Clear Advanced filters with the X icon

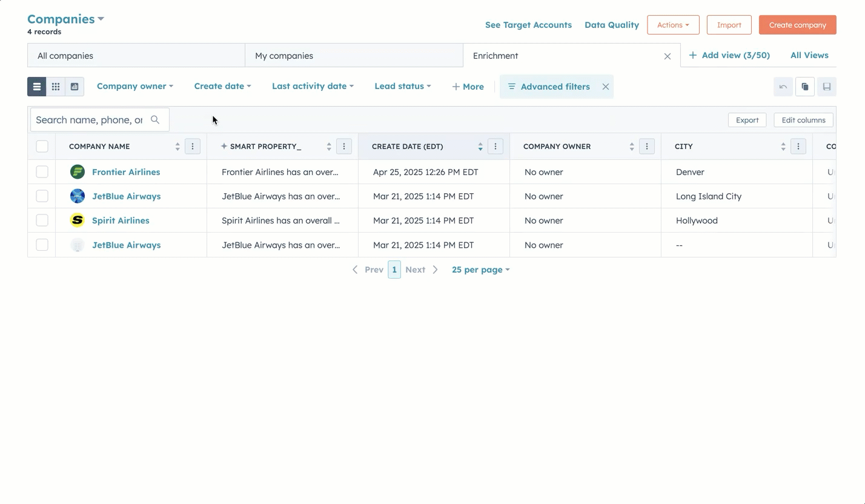[x=606, y=87]
